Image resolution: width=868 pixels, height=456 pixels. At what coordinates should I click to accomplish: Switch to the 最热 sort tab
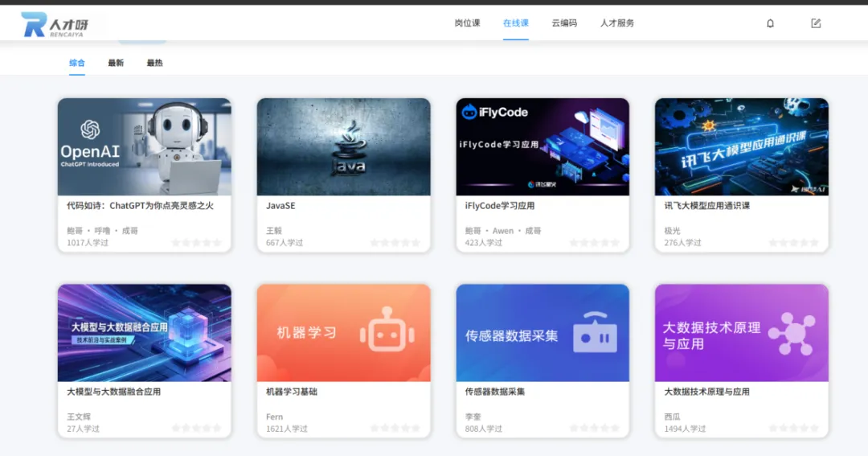click(154, 63)
